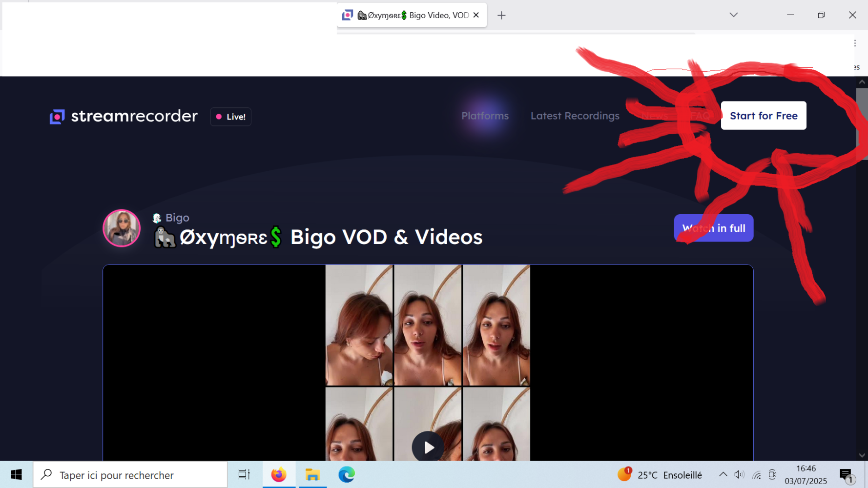The height and width of the screenshot is (488, 868).
Task: Close the Bigo Video browser tab
Action: click(x=476, y=15)
